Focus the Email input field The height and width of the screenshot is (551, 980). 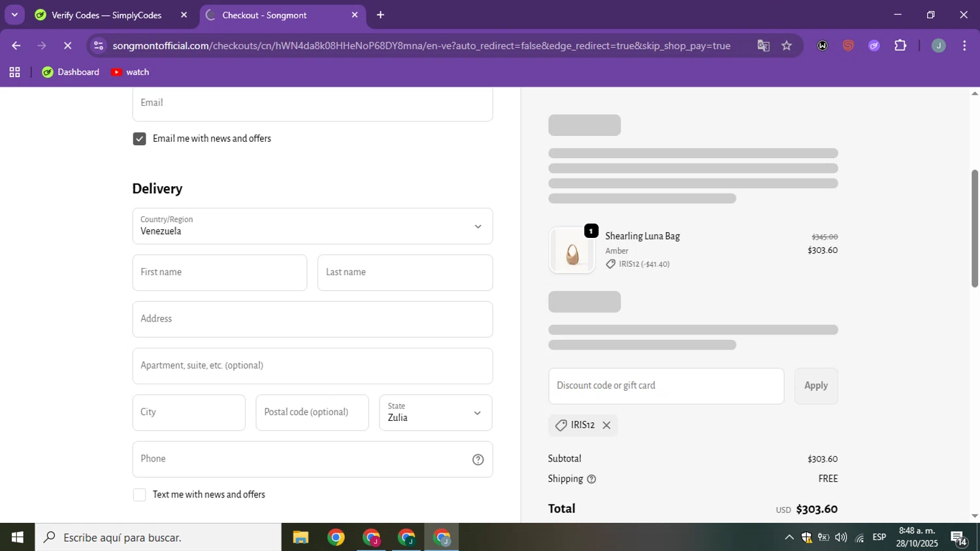[x=312, y=103]
